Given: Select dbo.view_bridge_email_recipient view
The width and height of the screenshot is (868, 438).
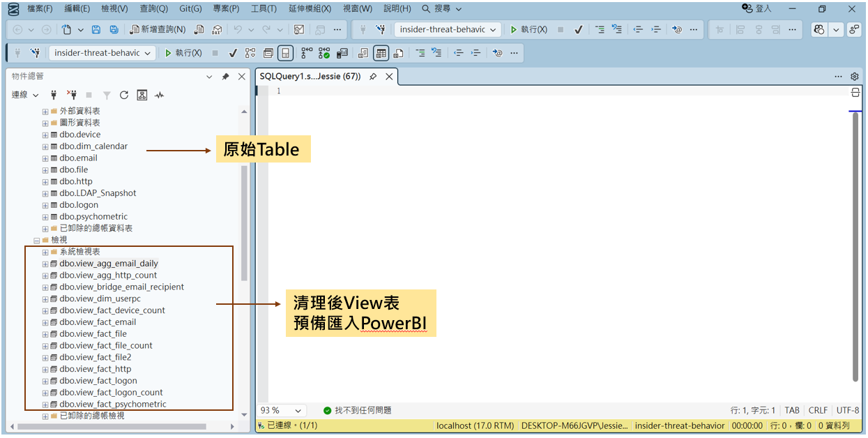Looking at the screenshot, I should [121, 287].
